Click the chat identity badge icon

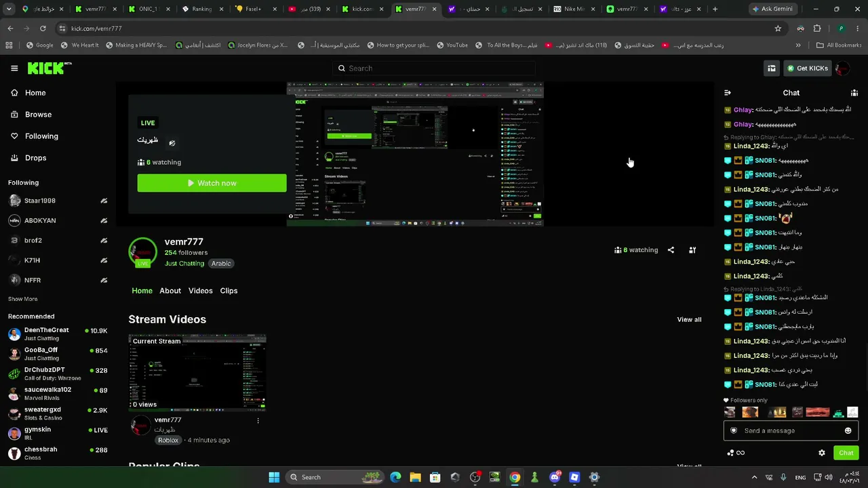[x=734, y=431]
